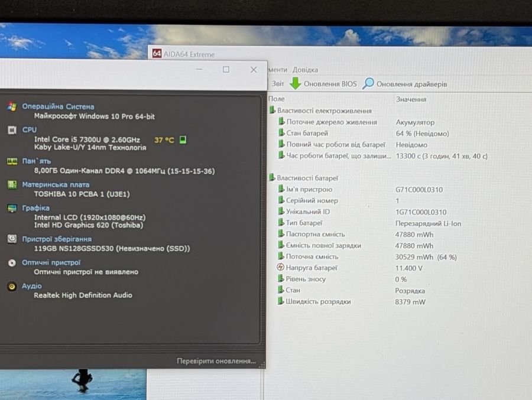
Task: Click the resize grip beside Перевірити оновлення
Action: click(x=262, y=365)
